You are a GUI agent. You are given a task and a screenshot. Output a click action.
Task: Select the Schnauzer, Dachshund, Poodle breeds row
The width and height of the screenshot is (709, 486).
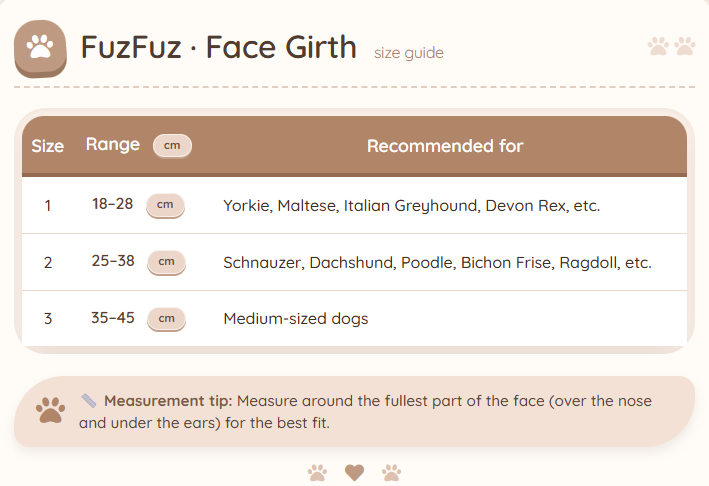point(437,263)
